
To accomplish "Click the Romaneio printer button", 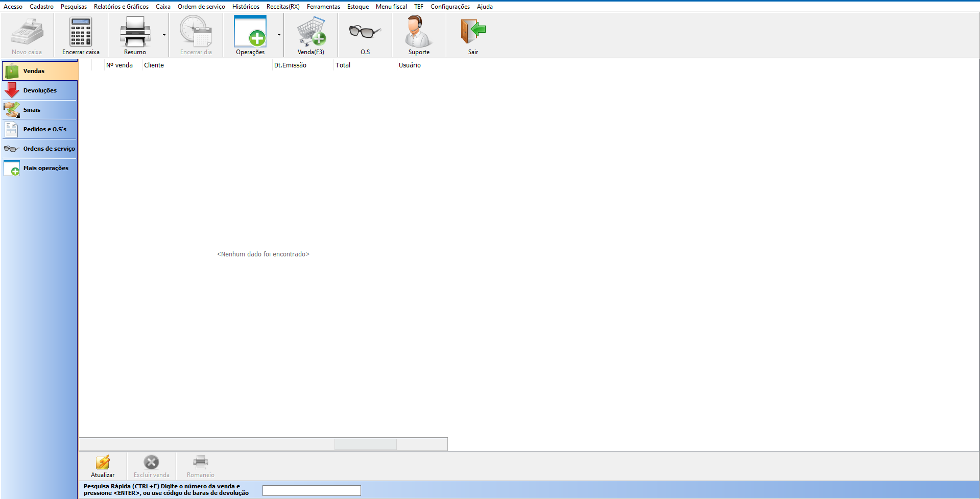I will click(x=200, y=466).
